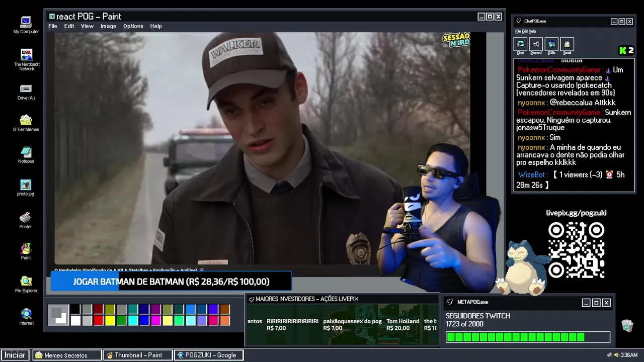Click 'paixãoquaseex do pog' in the ticker
This screenshot has width=644, height=362.
coord(352,321)
